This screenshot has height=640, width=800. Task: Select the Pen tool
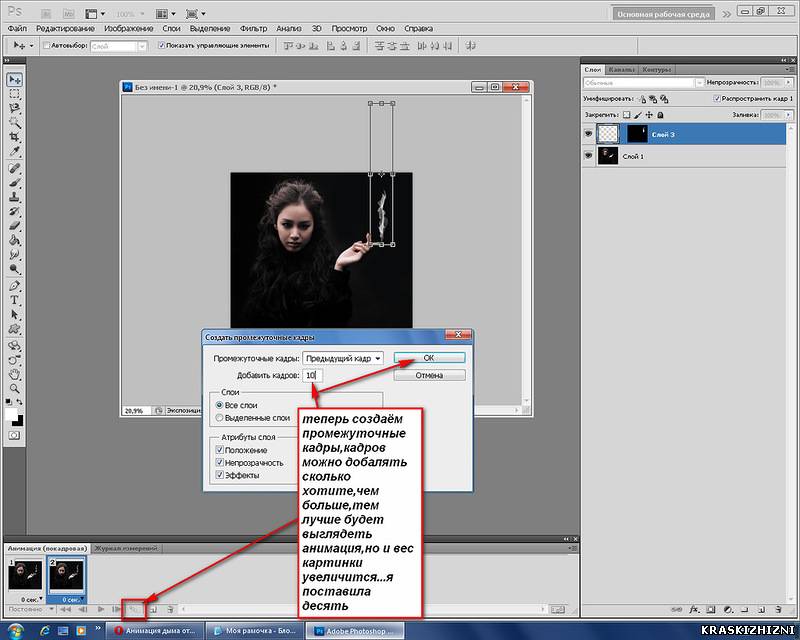tap(15, 286)
